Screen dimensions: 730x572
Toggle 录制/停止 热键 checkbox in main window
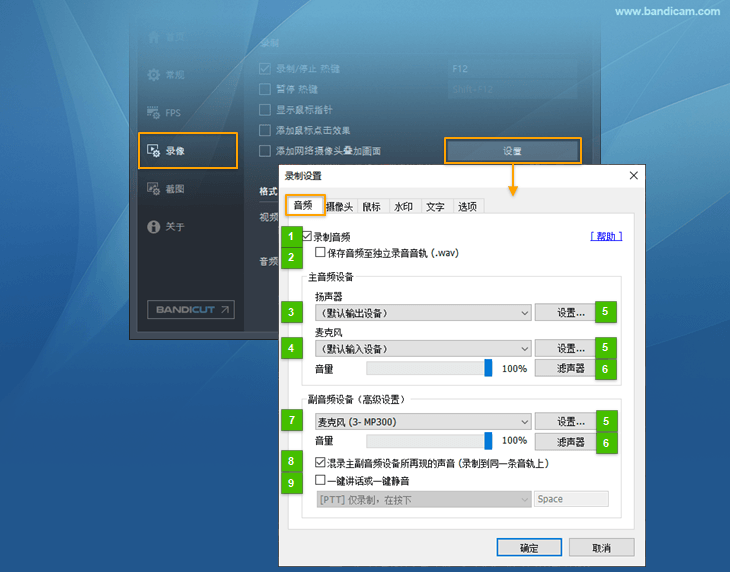pos(265,69)
